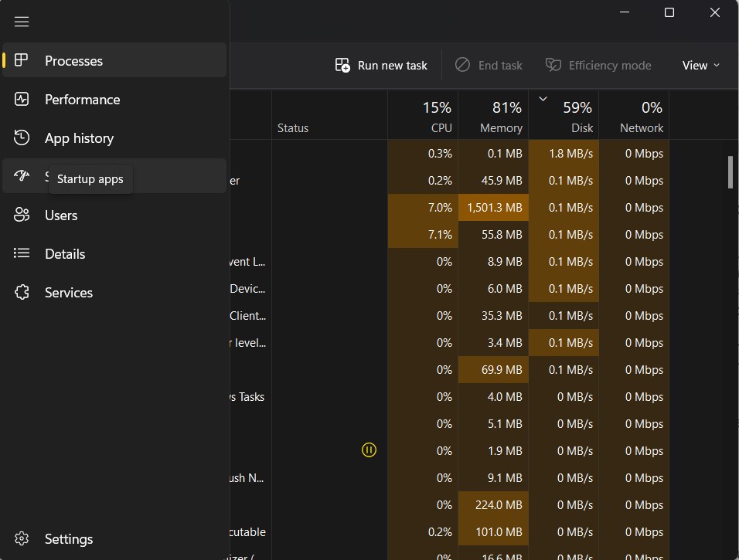
Task: Click the Efficiency mode toolbar control
Action: (x=598, y=65)
